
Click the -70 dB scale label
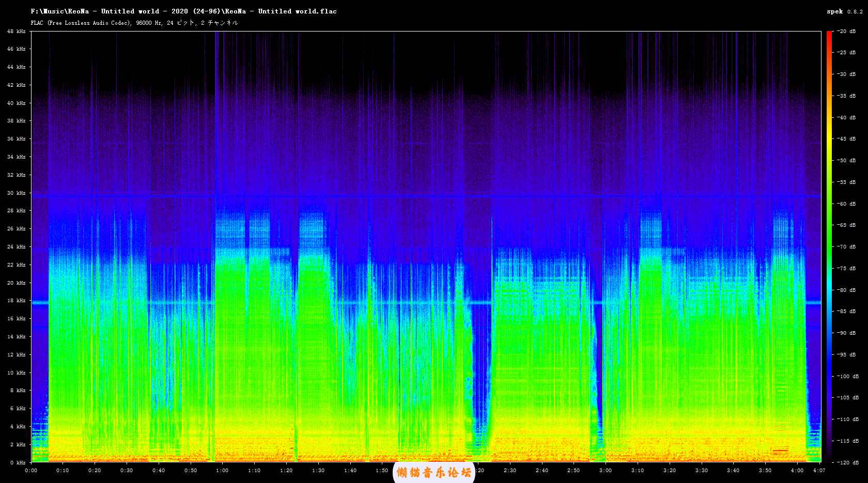(847, 247)
